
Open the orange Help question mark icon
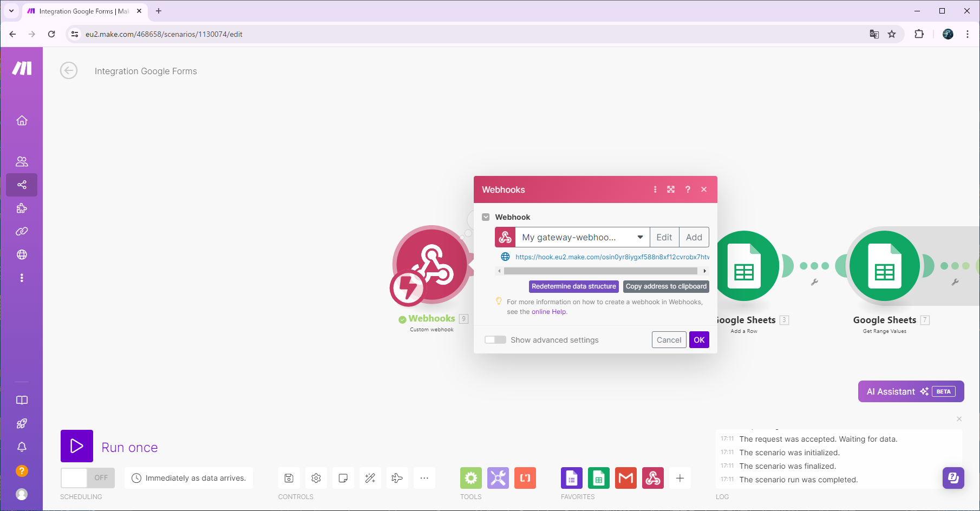click(x=22, y=471)
